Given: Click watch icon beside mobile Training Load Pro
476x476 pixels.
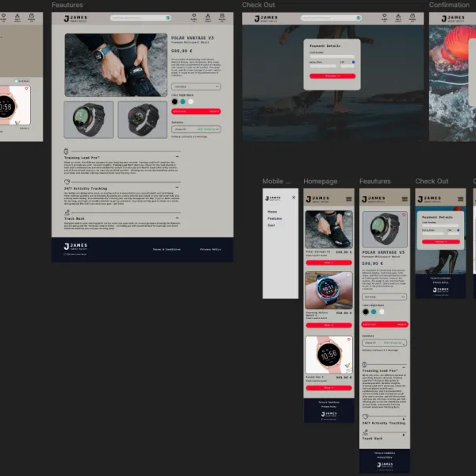Looking at the screenshot, I should [365, 364].
